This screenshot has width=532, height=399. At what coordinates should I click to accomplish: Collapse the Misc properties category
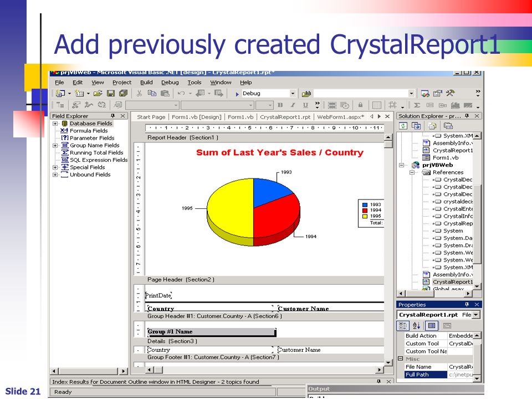pos(400,359)
